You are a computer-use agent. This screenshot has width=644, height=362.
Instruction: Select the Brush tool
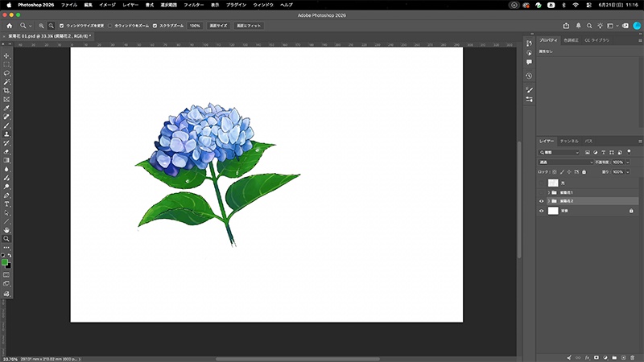pos(6,125)
